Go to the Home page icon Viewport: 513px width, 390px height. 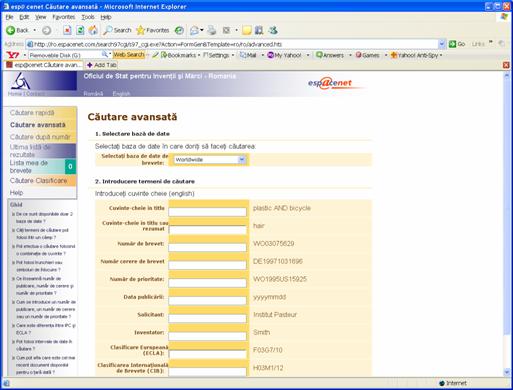[x=93, y=30]
